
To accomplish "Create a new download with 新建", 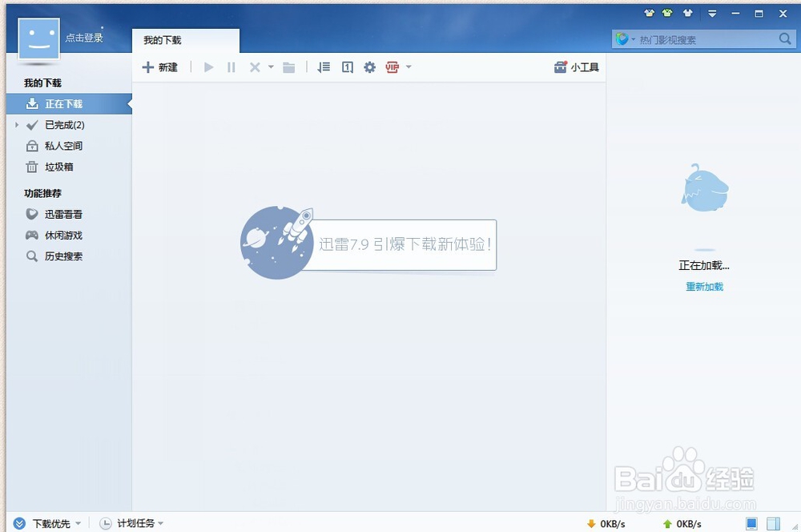I will tap(160, 67).
